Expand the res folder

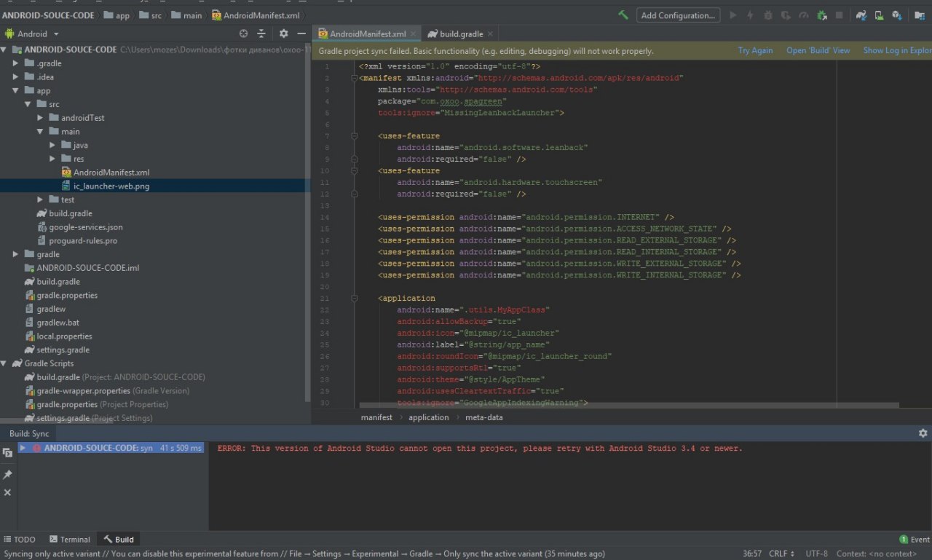point(52,159)
